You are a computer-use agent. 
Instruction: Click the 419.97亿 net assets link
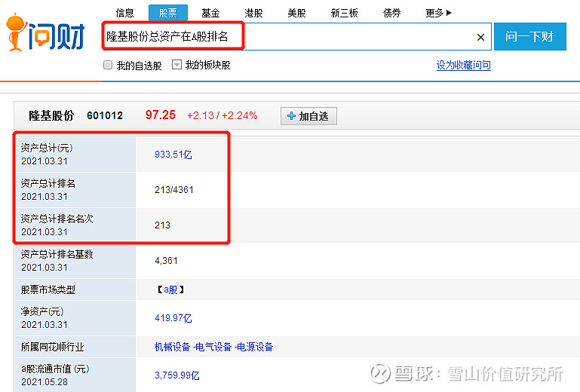point(173,318)
